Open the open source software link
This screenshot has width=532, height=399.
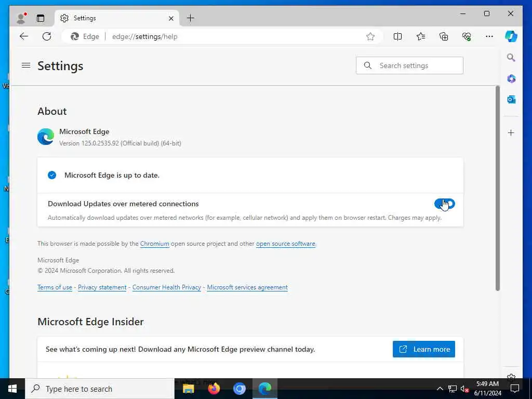[x=286, y=244]
